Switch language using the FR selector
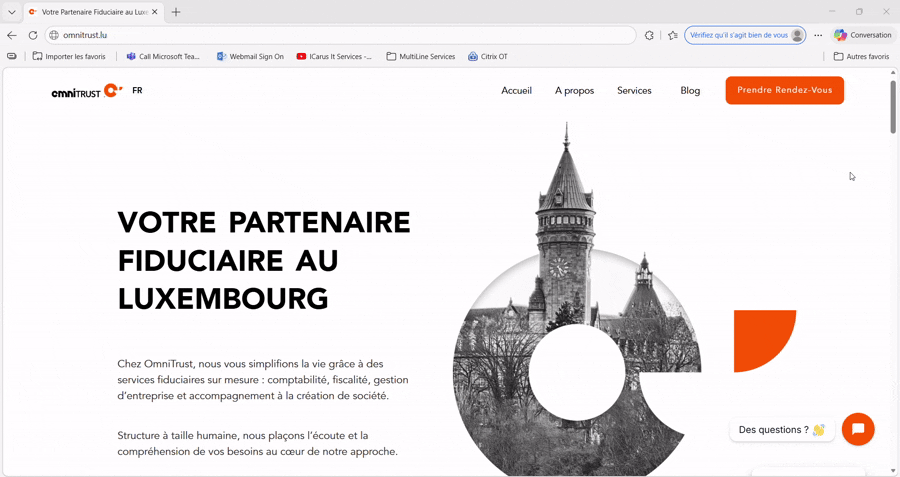The image size is (900, 477). pyautogui.click(x=137, y=91)
